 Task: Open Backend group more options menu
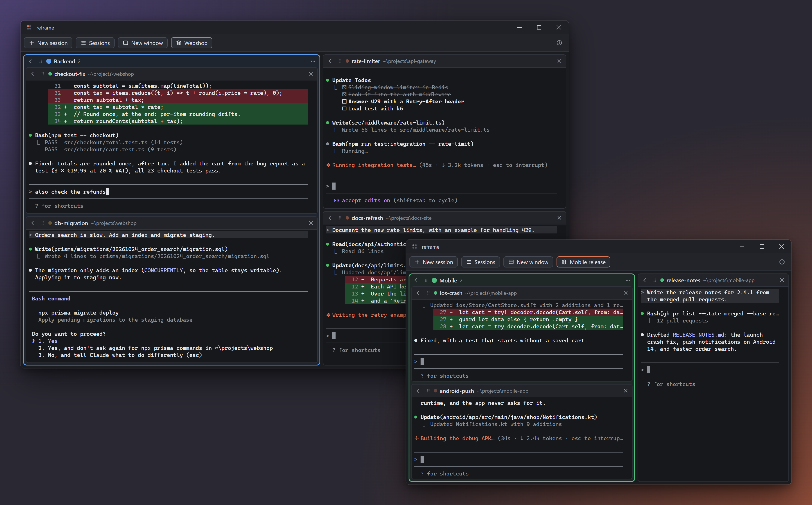pyautogui.click(x=313, y=61)
